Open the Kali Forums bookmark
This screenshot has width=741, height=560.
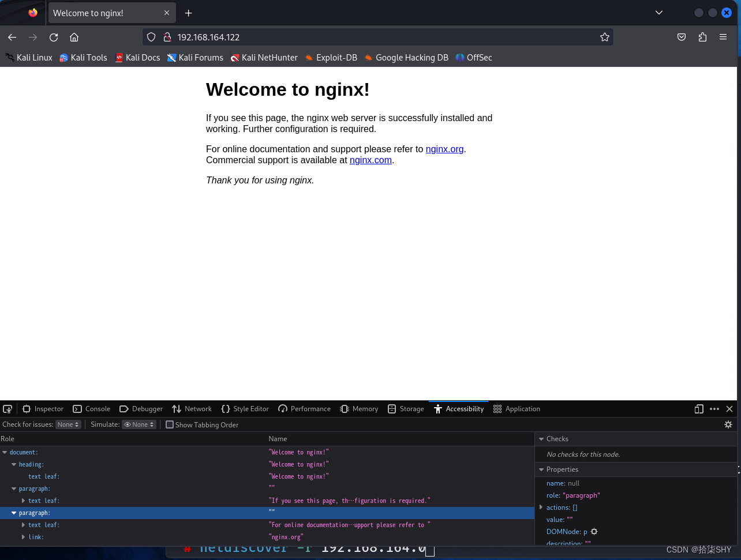(195, 58)
